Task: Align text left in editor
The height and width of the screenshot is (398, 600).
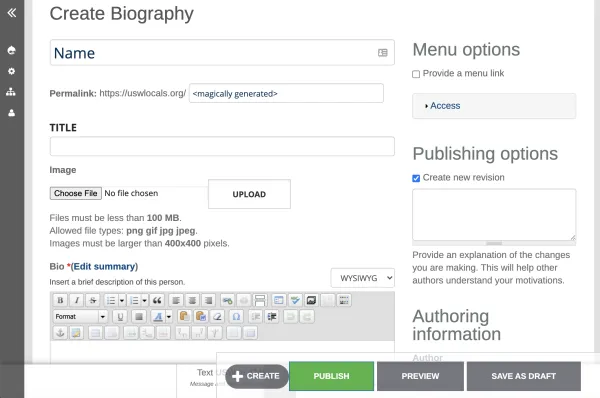Action: coord(176,300)
